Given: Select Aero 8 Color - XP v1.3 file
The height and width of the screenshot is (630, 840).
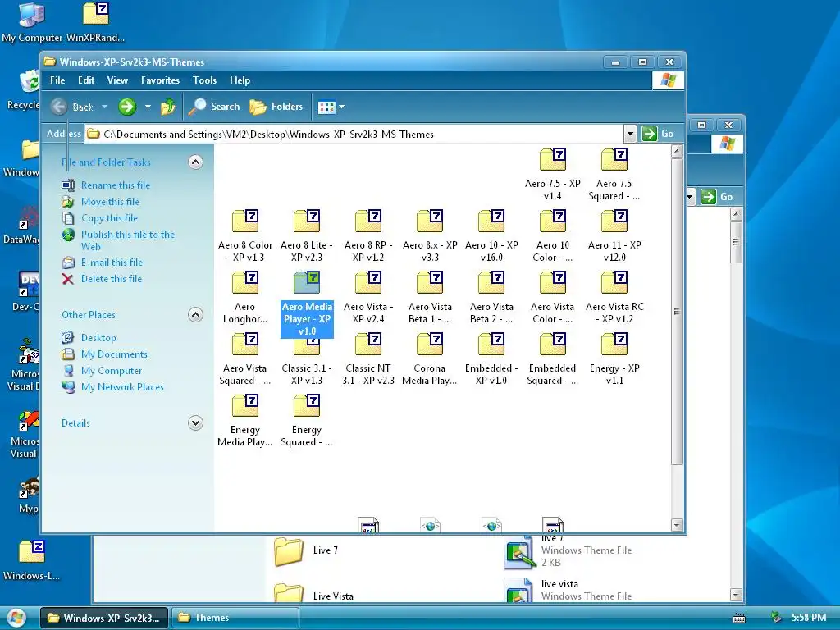Looking at the screenshot, I should (x=244, y=235).
